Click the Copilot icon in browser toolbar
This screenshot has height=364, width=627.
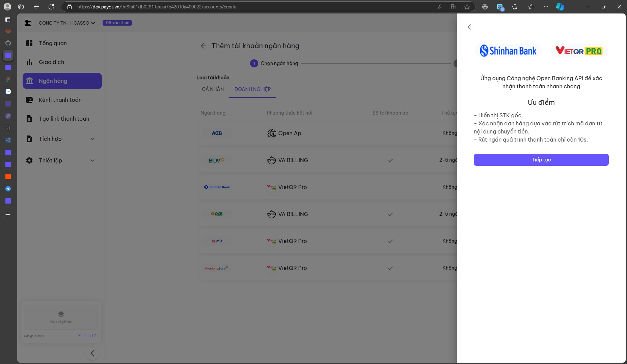560,7
